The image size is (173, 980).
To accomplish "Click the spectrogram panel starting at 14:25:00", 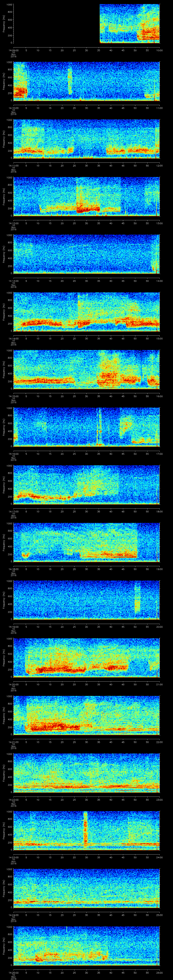I will [86, 946].
